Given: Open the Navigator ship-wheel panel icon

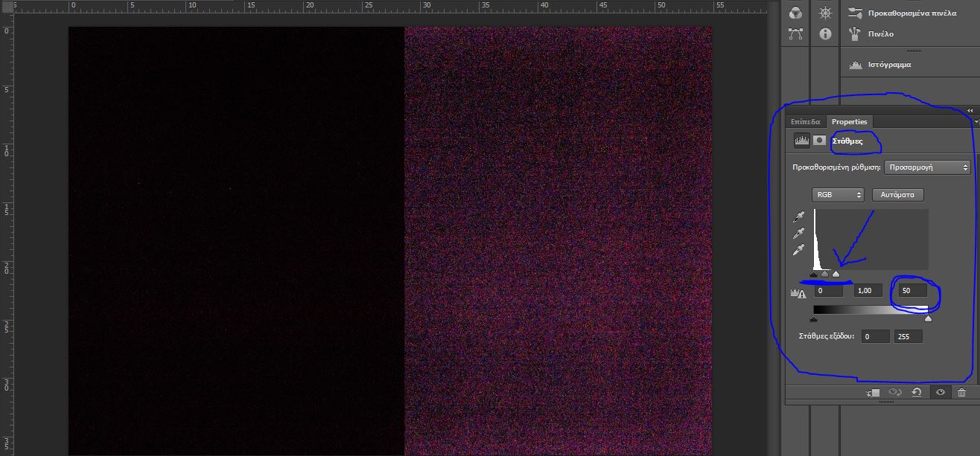Looking at the screenshot, I should 825,13.
